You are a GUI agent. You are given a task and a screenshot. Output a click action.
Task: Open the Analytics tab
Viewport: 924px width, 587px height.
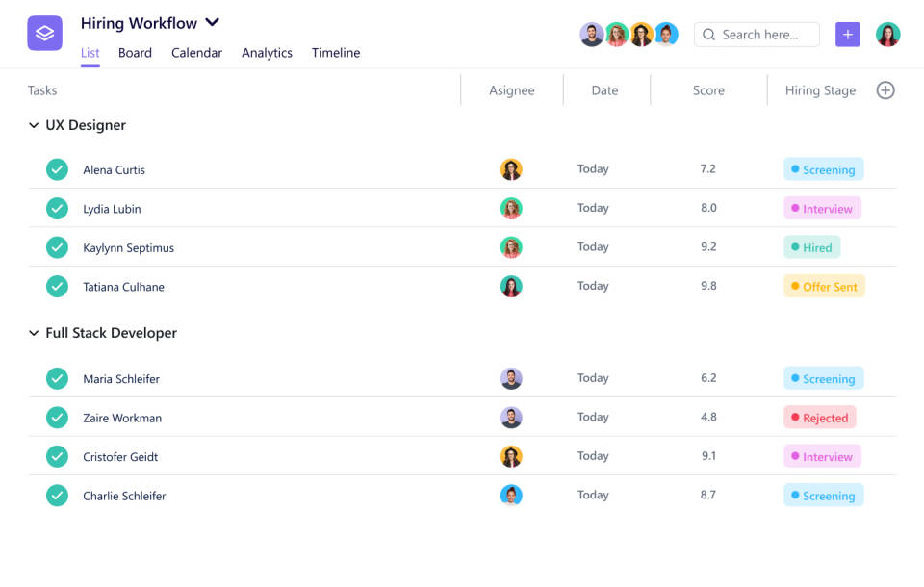click(267, 53)
